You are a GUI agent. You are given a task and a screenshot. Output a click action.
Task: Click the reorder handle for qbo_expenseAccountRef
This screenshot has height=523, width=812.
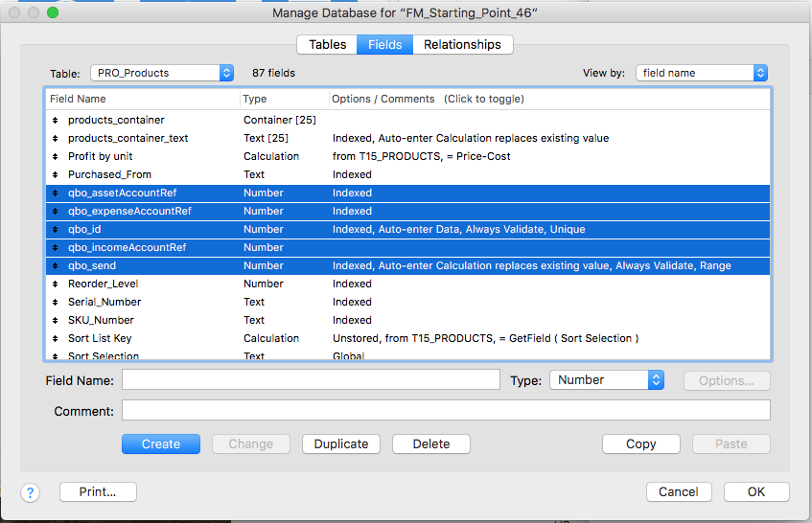56,211
